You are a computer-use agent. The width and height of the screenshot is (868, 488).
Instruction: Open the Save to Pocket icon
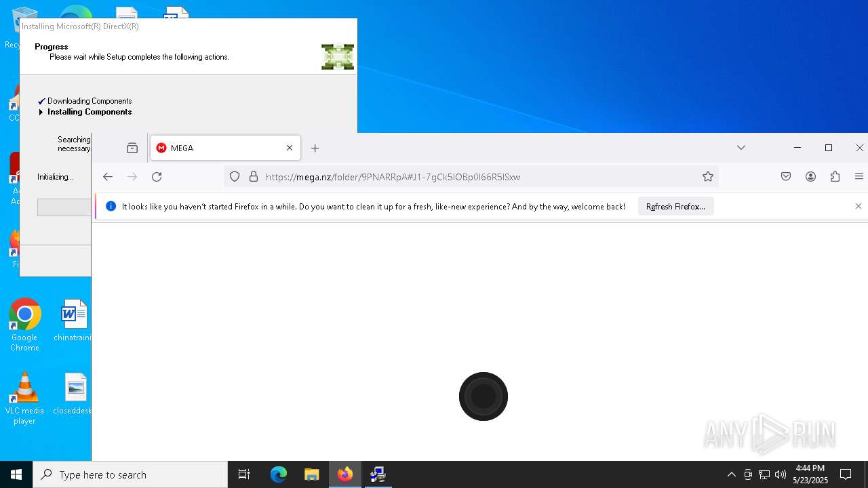(786, 177)
